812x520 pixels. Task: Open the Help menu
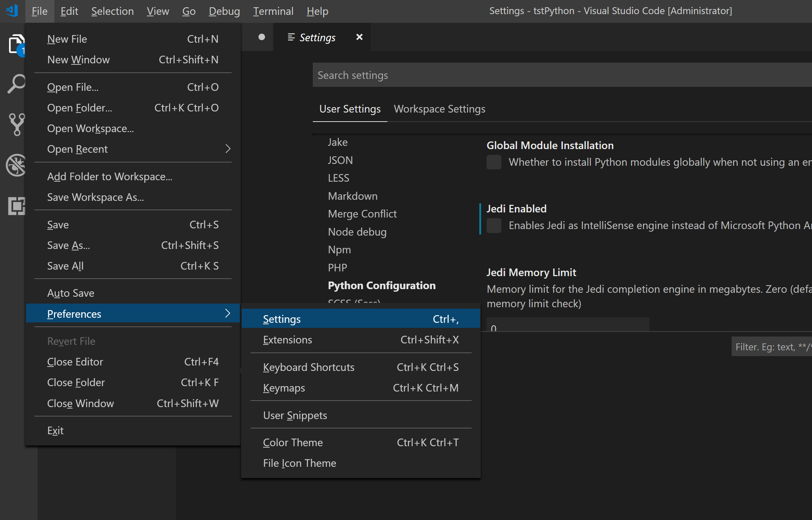pos(317,11)
